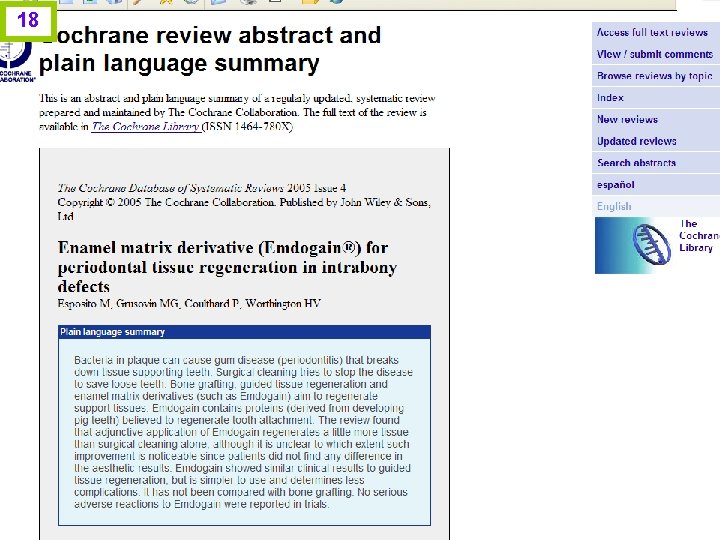Open the Search abstracts page
The height and width of the screenshot is (540, 720).
[636, 163]
